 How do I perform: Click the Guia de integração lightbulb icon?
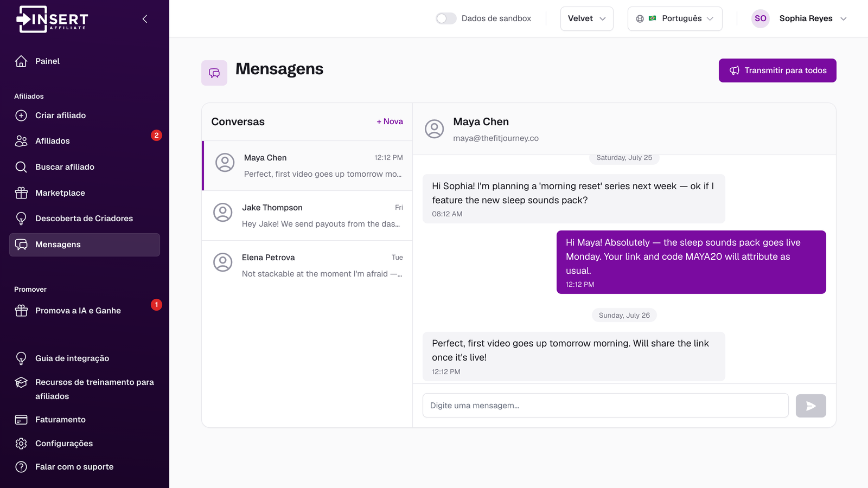pos(21,358)
